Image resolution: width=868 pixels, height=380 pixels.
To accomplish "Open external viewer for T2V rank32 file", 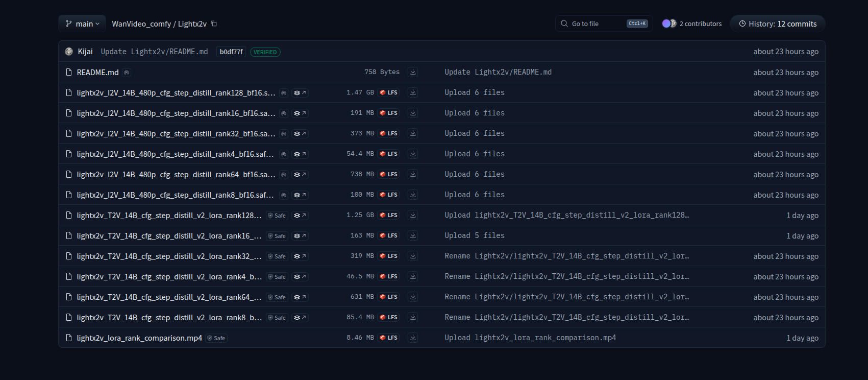I will click(300, 256).
